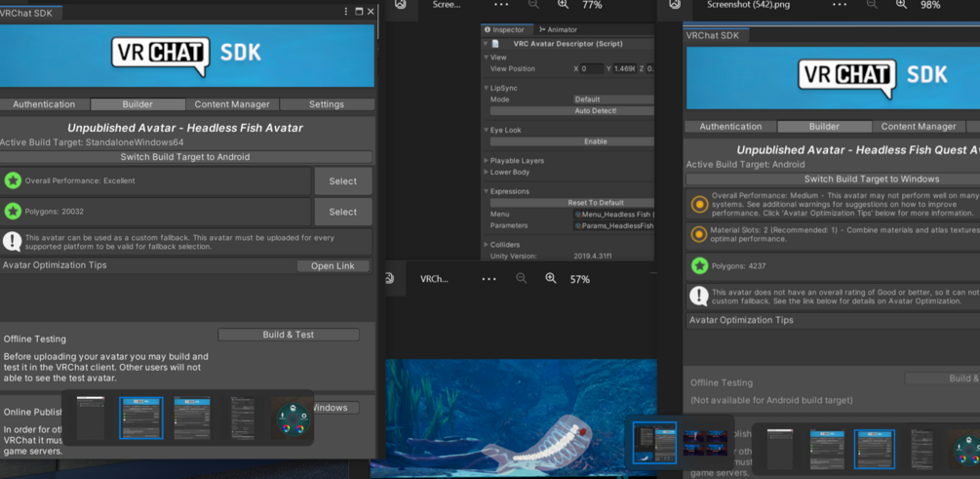The height and width of the screenshot is (479, 980).
Task: Click green star beside Polygons: 4237
Action: (699, 265)
